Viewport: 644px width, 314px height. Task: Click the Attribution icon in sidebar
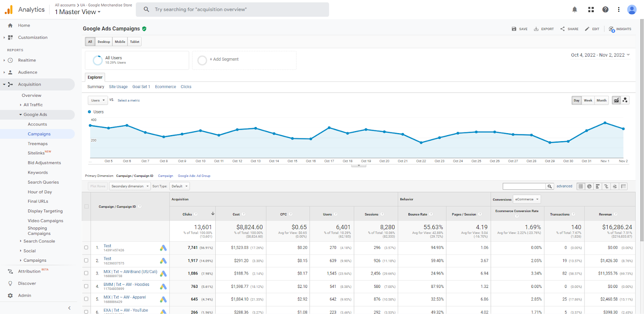click(x=10, y=271)
